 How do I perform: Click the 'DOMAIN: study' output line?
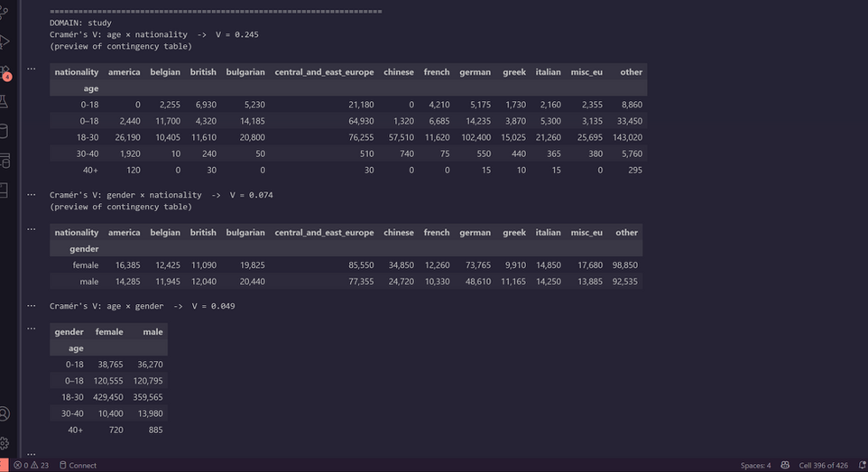point(80,23)
